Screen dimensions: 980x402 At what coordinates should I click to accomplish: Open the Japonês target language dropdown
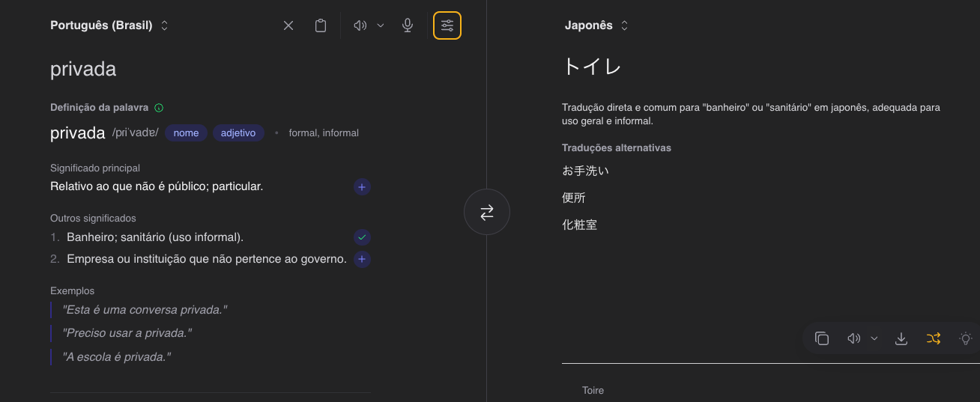pos(596,25)
